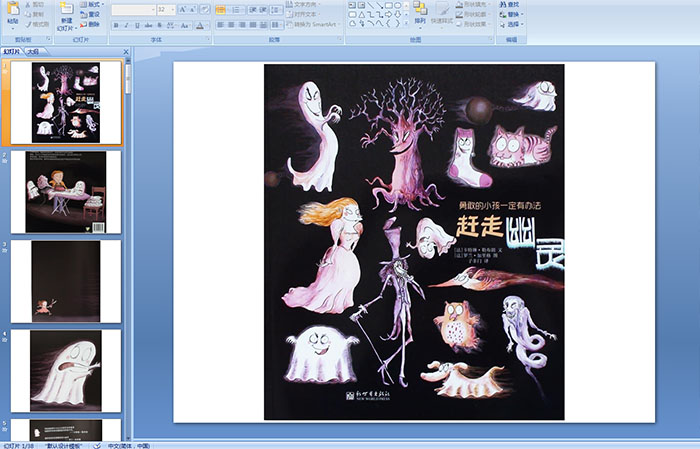Click Select (选择) in Editing group
Image resolution: width=700 pixels, height=449 pixels.
[x=511, y=24]
